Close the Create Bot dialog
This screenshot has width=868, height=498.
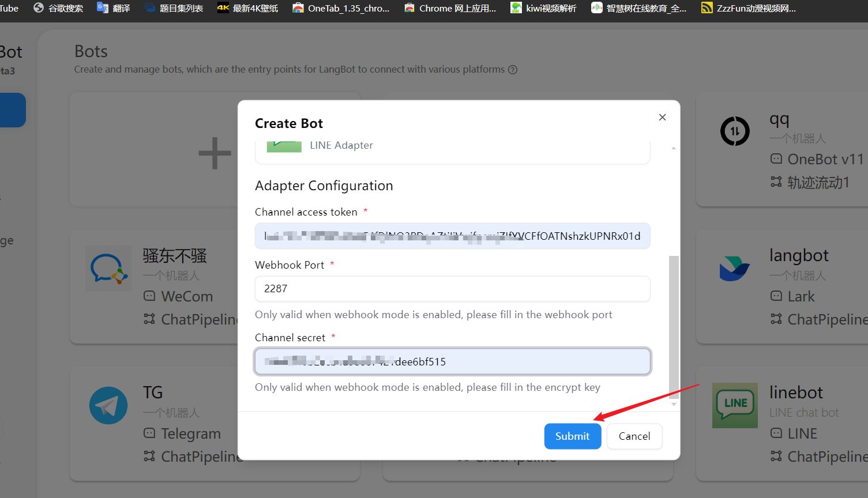662,117
